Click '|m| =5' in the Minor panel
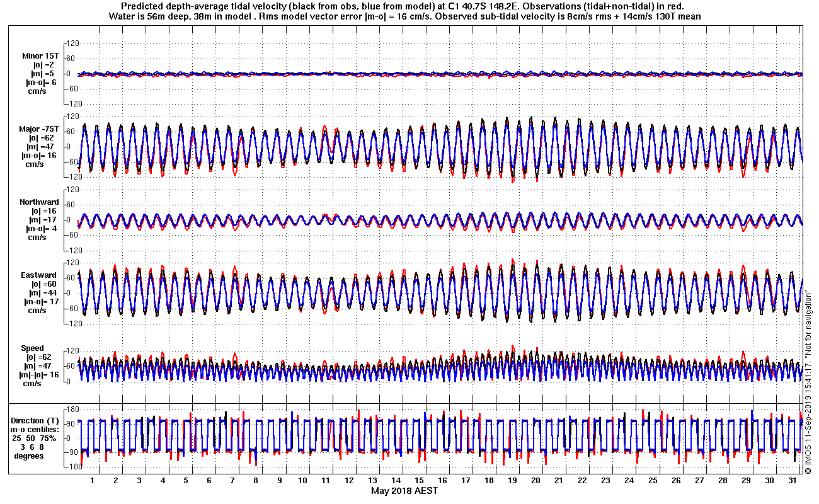This screenshot has width=819, height=504. point(43,73)
